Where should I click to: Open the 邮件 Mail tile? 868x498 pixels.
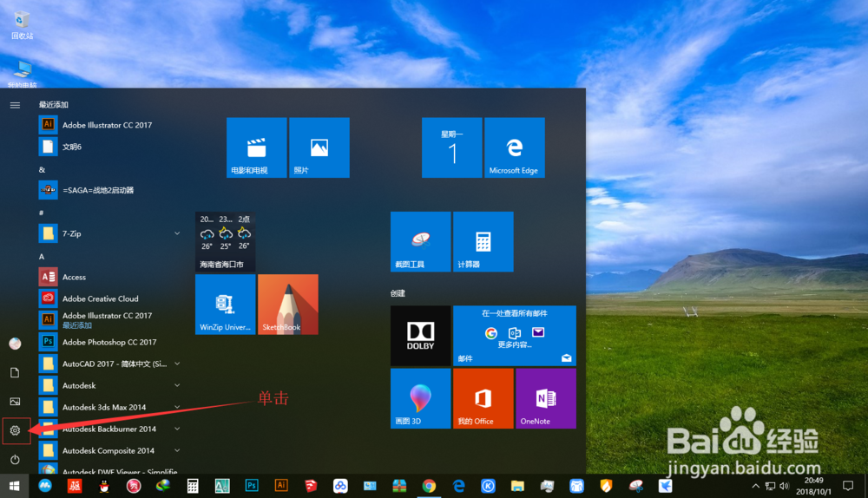(514, 335)
